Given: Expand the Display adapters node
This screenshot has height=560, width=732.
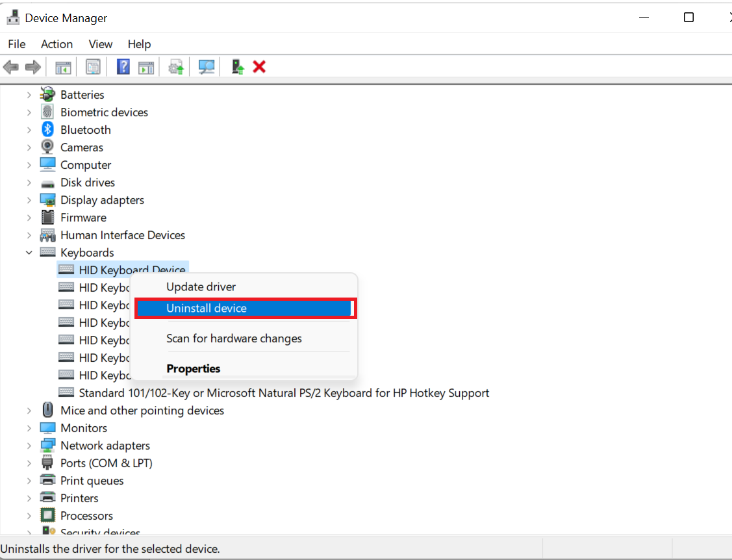Looking at the screenshot, I should (29, 200).
